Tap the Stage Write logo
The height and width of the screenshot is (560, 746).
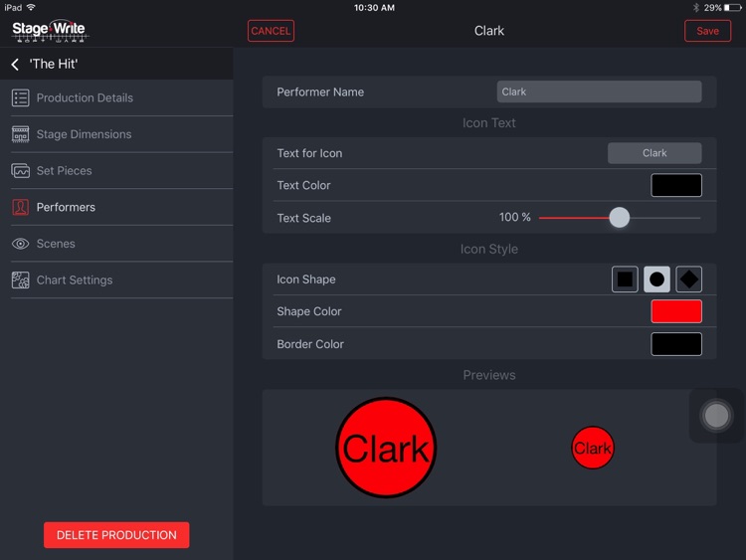49,31
